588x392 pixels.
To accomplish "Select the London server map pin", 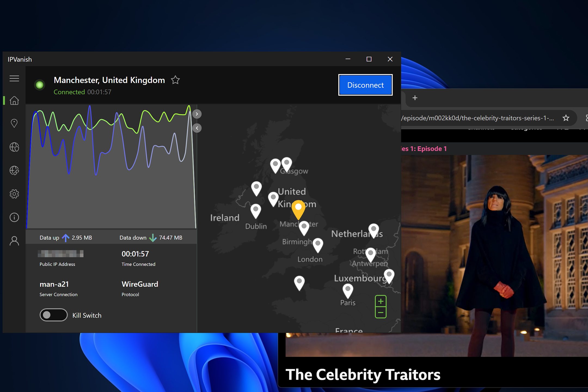I will 318,244.
